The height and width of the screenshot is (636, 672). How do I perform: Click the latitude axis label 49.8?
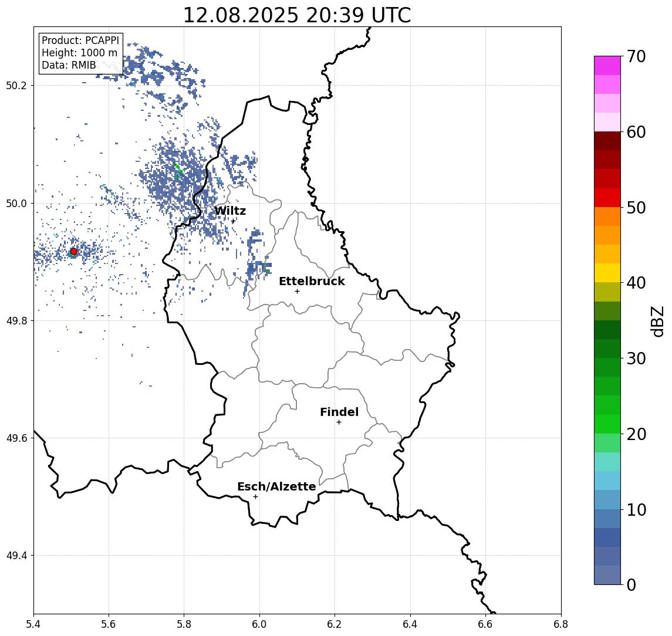point(16,320)
